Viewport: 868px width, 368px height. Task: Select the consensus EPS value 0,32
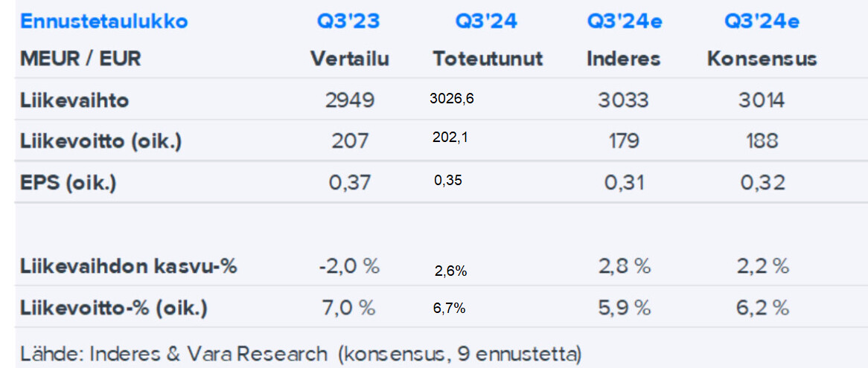coord(762,183)
